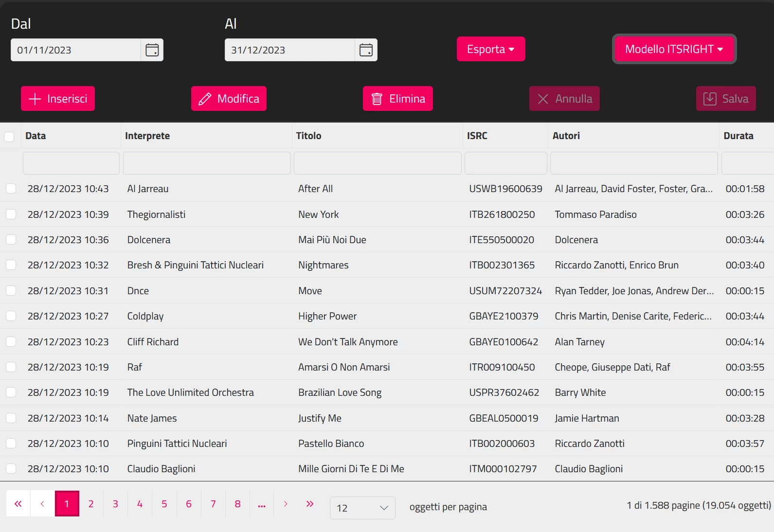
Task: Go to page 4
Action: [140, 504]
